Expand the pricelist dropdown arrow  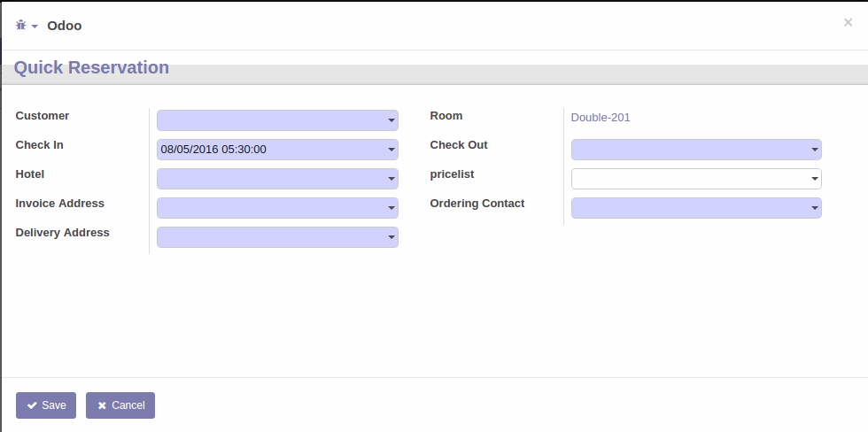(x=815, y=179)
